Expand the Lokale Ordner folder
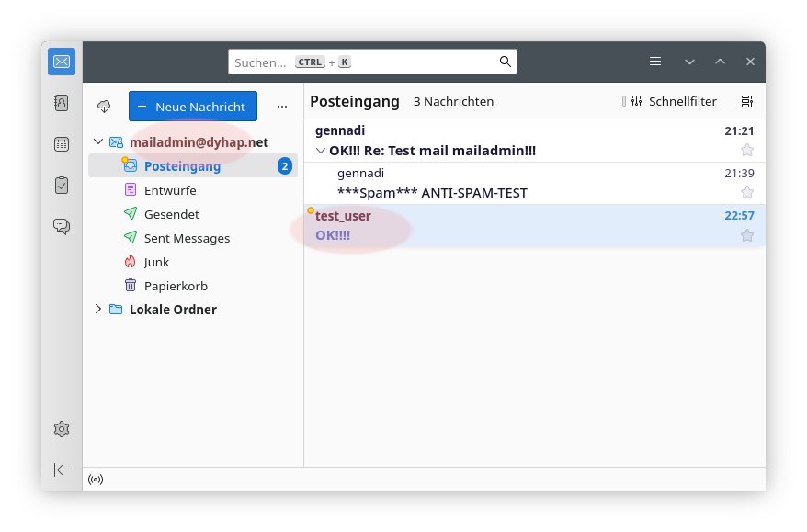Image resolution: width=807 pixels, height=532 pixels. click(x=98, y=310)
